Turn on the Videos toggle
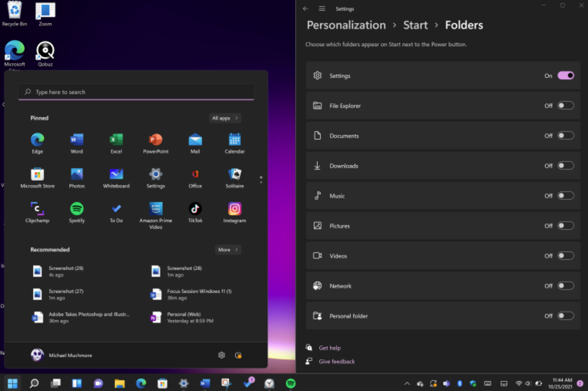Screen dimensions: 588x391 coord(566,256)
